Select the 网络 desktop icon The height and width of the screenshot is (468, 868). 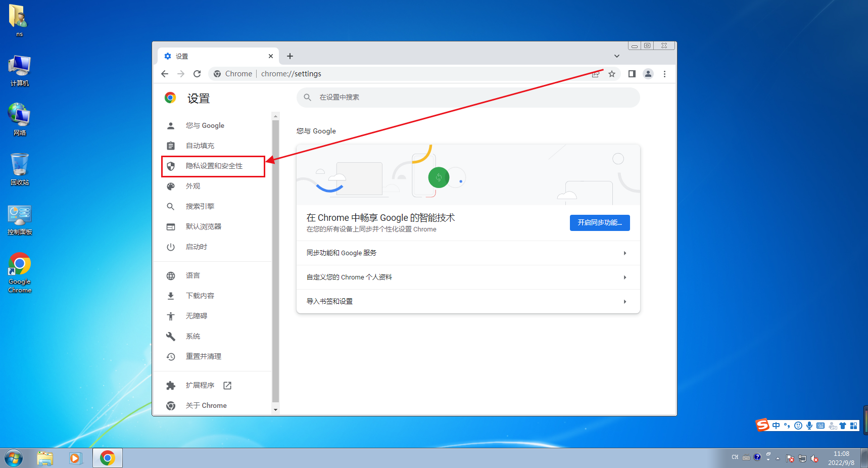19,120
